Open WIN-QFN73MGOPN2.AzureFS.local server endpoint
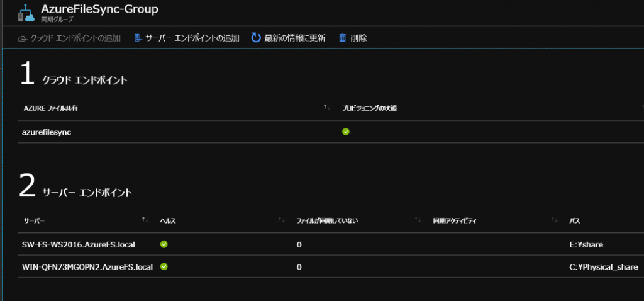644x301 pixels. click(x=87, y=267)
